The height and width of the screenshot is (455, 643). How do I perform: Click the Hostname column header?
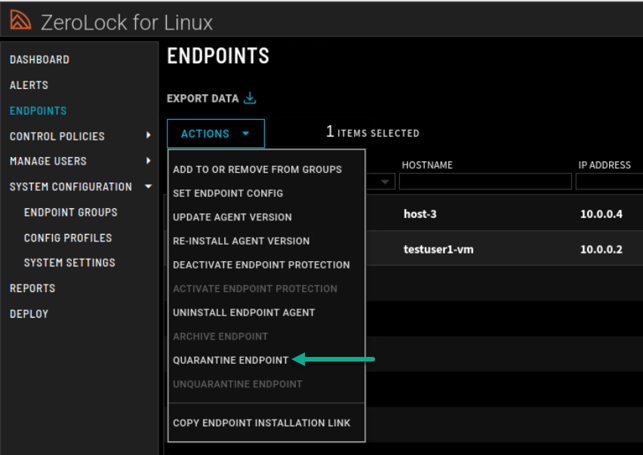pos(427,165)
